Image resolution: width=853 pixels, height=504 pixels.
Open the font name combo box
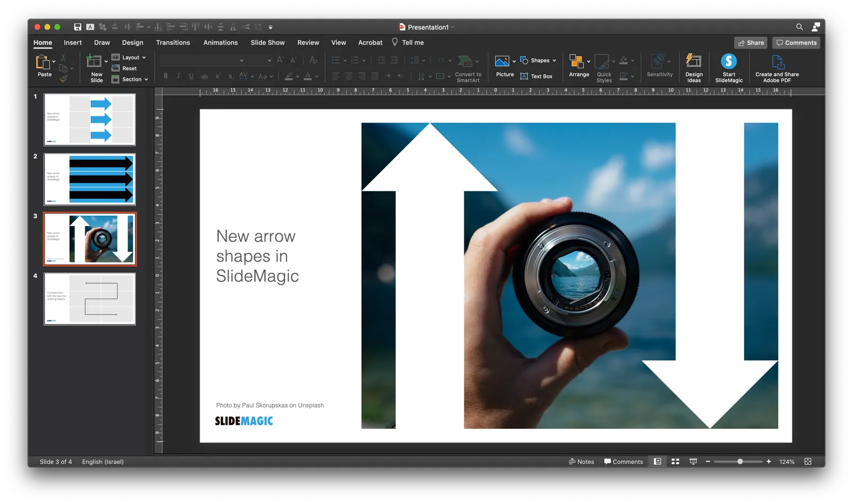point(203,60)
